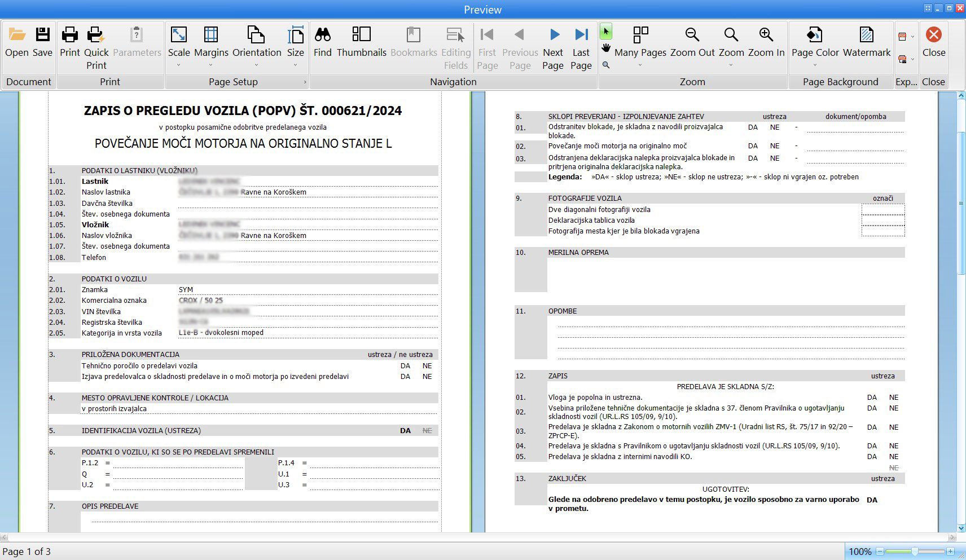Click the zoom slider handle in status bar

tap(915, 552)
